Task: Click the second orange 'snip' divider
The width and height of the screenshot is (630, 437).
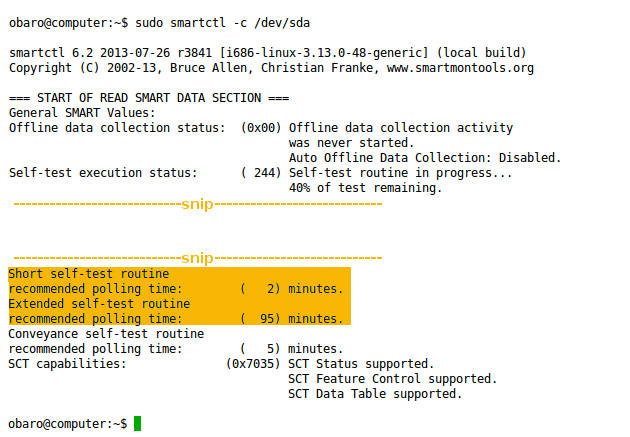Action: pyautogui.click(x=197, y=257)
